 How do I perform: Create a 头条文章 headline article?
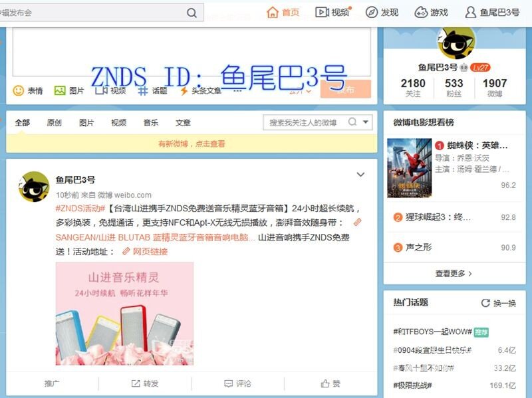coord(201,90)
